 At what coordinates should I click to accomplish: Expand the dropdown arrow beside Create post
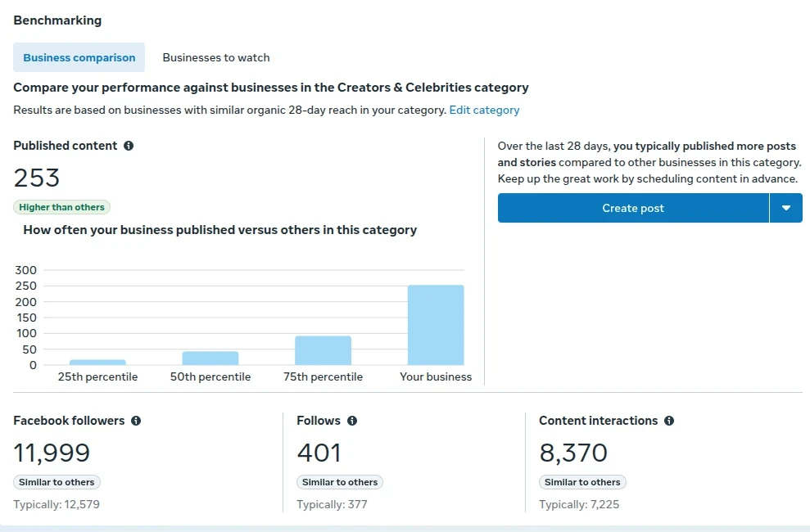tap(786, 208)
